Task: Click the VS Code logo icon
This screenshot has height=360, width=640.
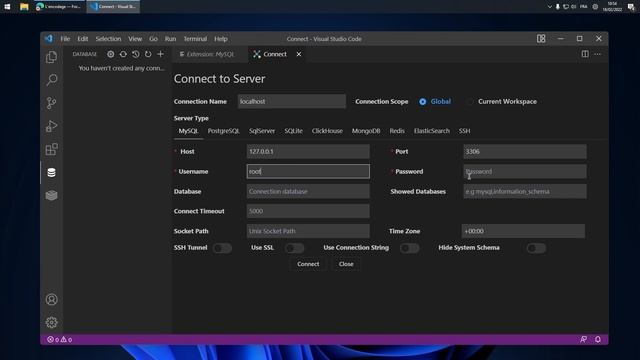Action: point(49,39)
